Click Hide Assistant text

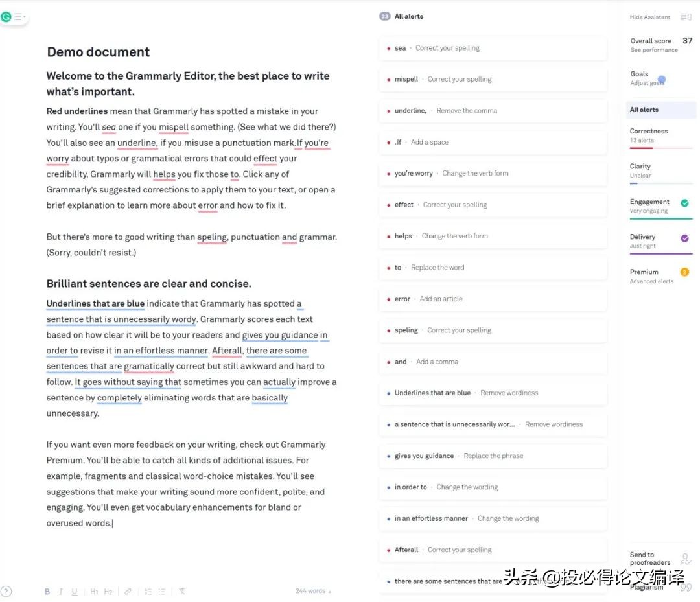click(x=649, y=17)
